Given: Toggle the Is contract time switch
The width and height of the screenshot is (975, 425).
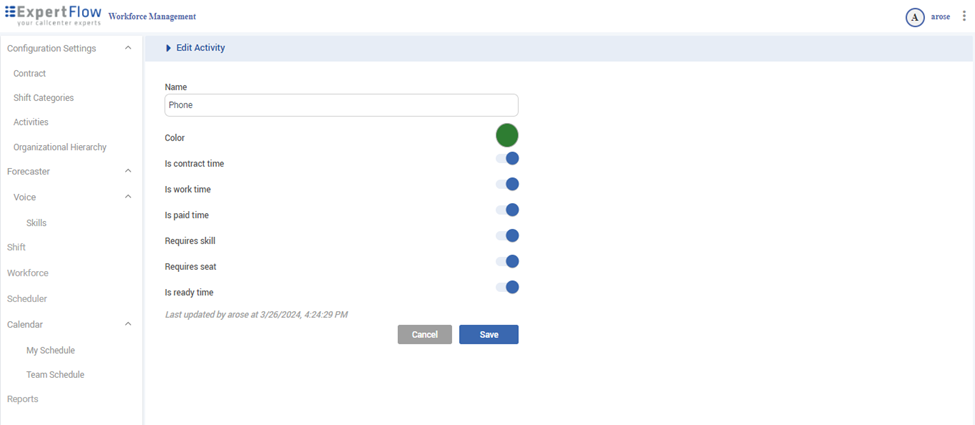Looking at the screenshot, I should (x=508, y=158).
